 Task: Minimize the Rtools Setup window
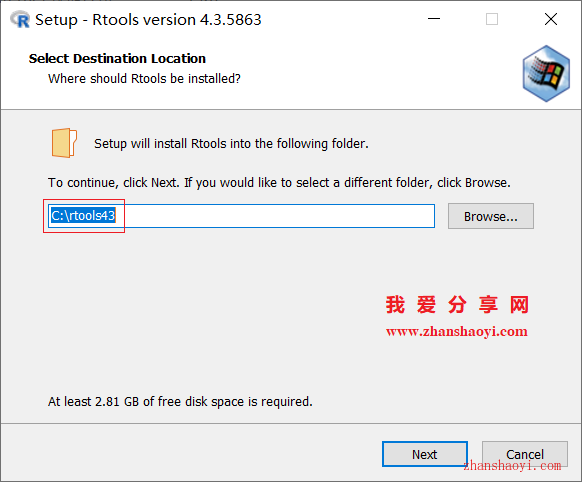[434, 19]
